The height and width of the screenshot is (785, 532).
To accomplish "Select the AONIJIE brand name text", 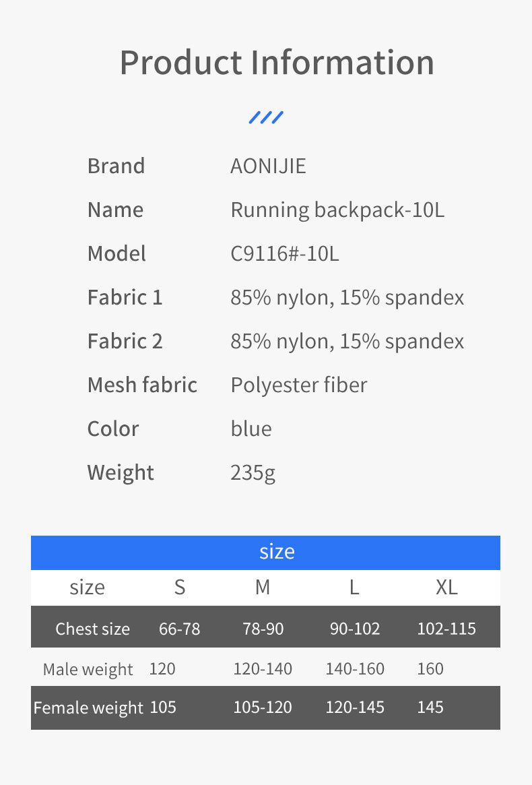I will tap(268, 166).
